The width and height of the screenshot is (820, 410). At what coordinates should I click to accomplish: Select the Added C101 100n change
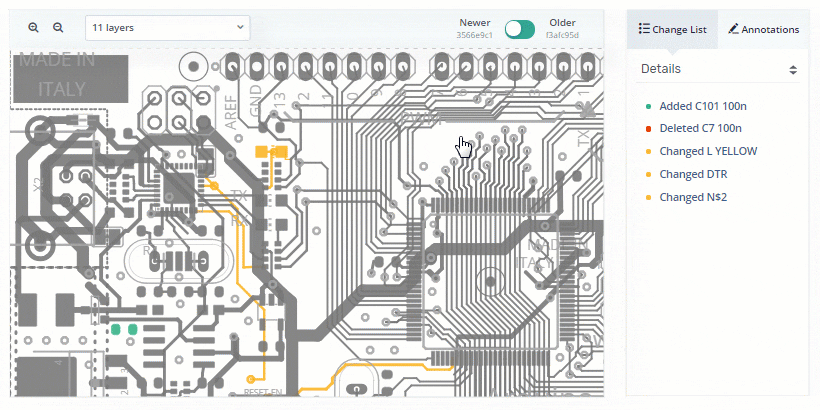tap(703, 106)
